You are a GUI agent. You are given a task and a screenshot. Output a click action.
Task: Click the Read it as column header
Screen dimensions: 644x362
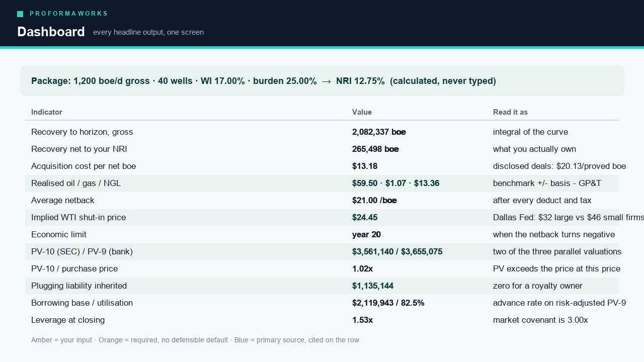click(510, 112)
